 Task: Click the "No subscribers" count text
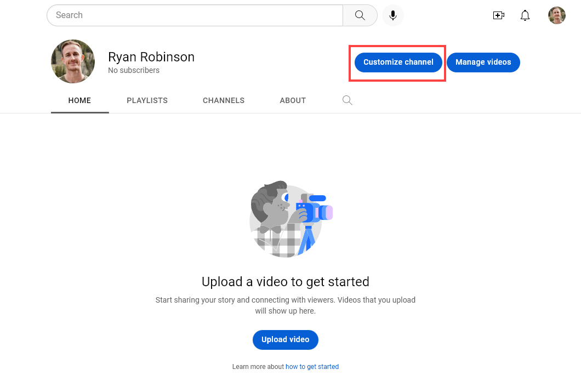(134, 71)
